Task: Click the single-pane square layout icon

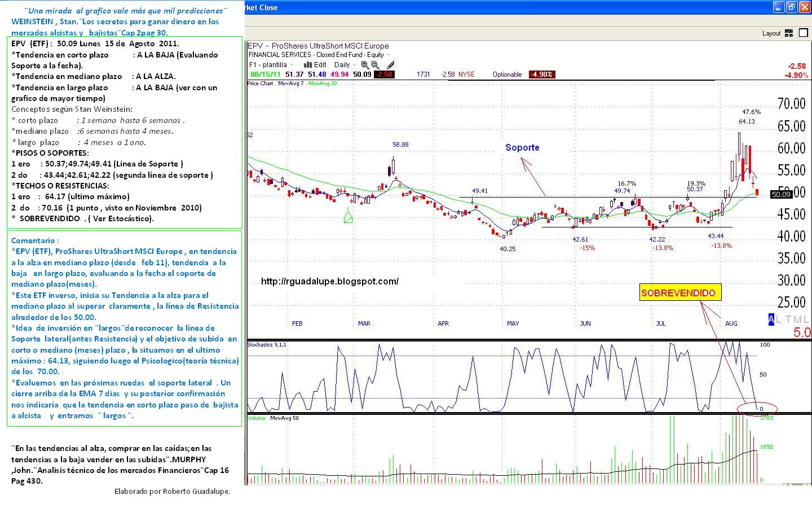Action: (803, 33)
